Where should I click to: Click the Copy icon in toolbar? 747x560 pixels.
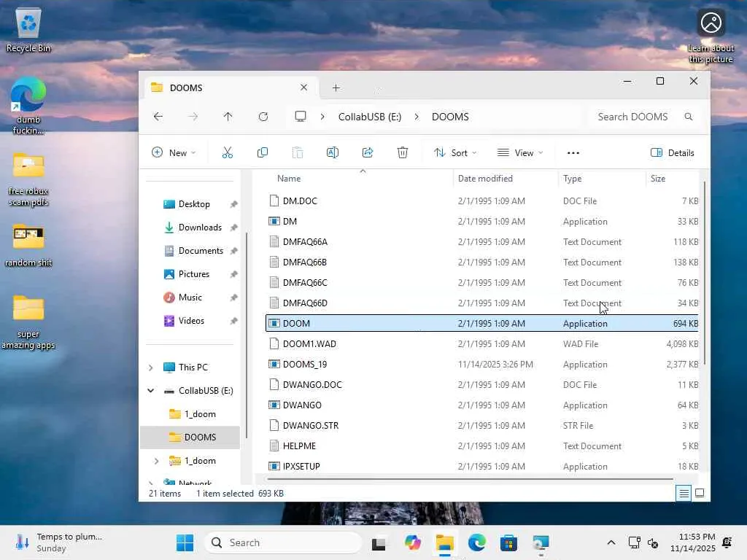point(263,153)
